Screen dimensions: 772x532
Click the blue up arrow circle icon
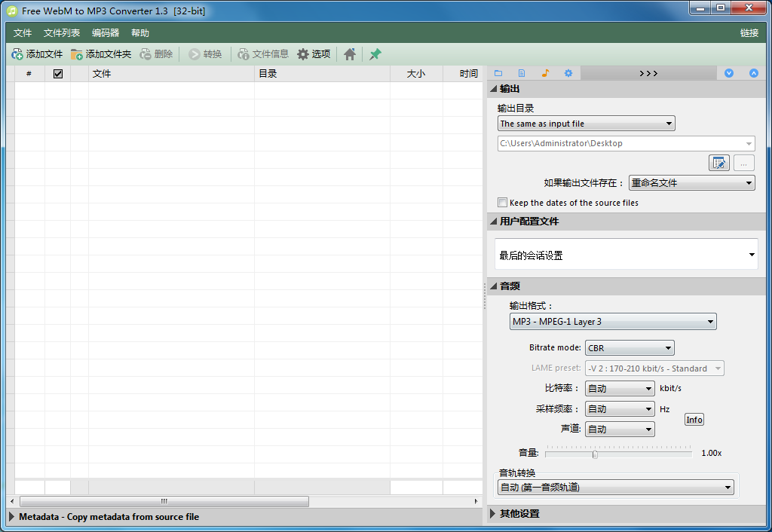(x=754, y=73)
